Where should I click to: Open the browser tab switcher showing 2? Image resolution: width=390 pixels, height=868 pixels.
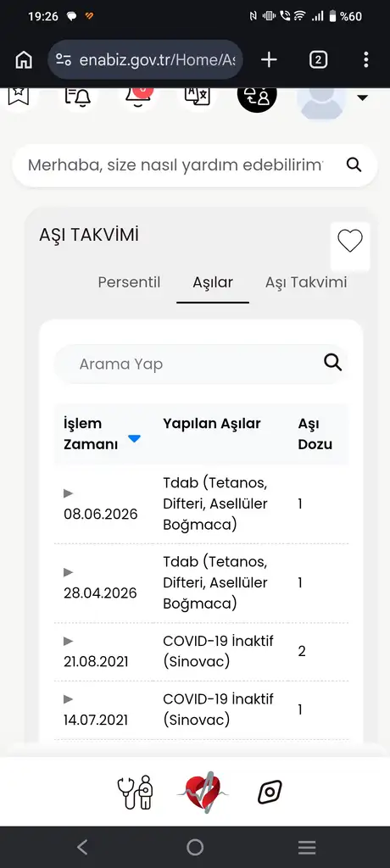click(x=318, y=60)
